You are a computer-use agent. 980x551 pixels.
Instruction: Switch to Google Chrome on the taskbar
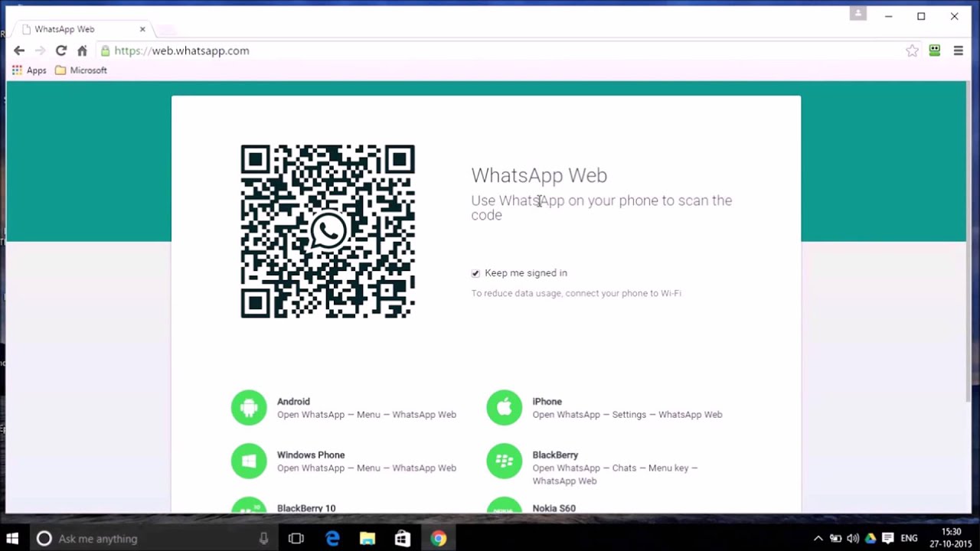pyautogui.click(x=439, y=539)
